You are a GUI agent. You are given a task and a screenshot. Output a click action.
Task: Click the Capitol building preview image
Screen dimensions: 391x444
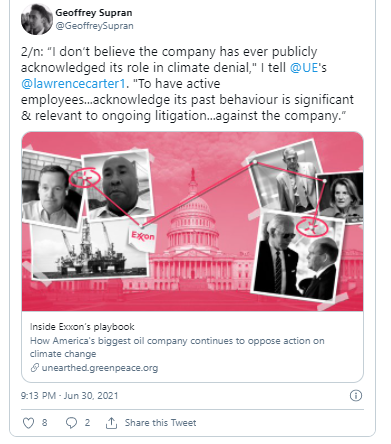[192, 221]
